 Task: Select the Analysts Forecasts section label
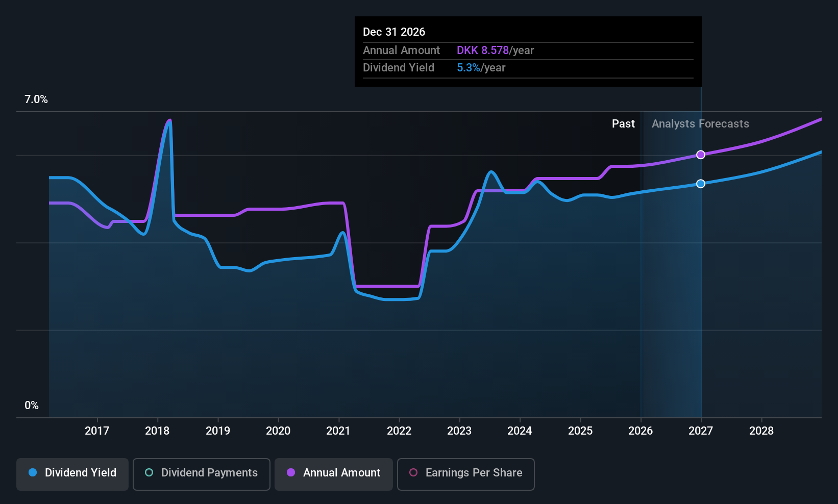pos(700,123)
